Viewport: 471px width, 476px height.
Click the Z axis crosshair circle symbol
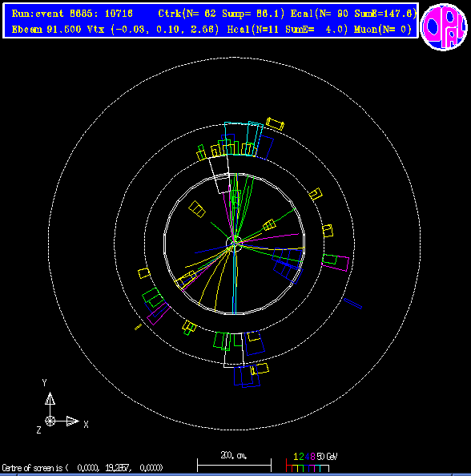(50, 421)
